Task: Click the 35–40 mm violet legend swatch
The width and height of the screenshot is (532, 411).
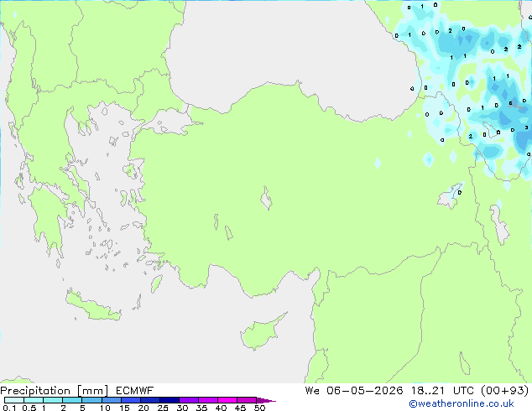Action: click(x=207, y=400)
